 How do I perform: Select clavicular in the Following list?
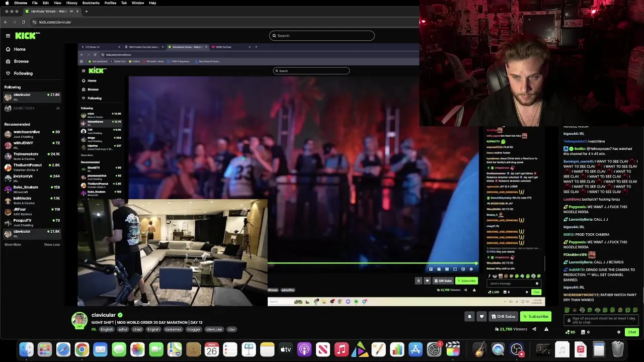32,97
